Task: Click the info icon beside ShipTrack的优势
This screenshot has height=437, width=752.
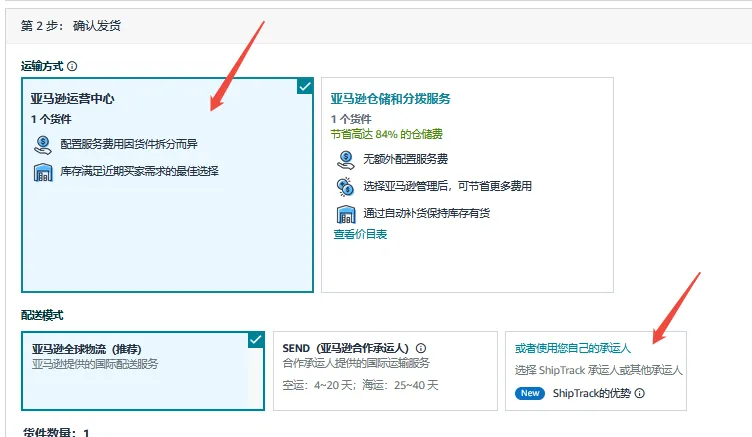Action: click(x=640, y=393)
